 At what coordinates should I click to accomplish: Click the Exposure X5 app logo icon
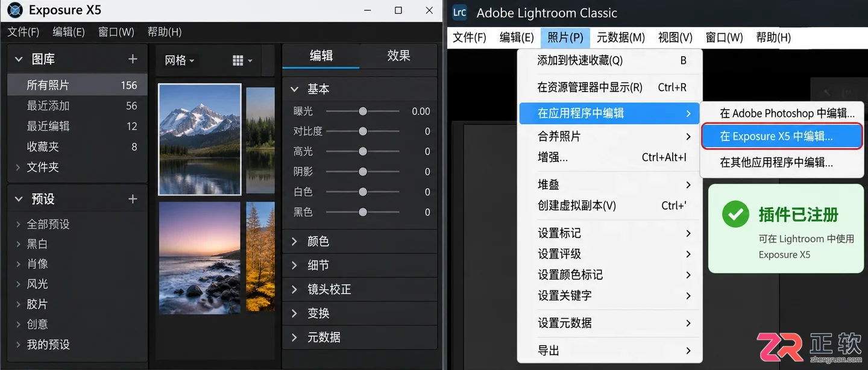pyautogui.click(x=14, y=10)
